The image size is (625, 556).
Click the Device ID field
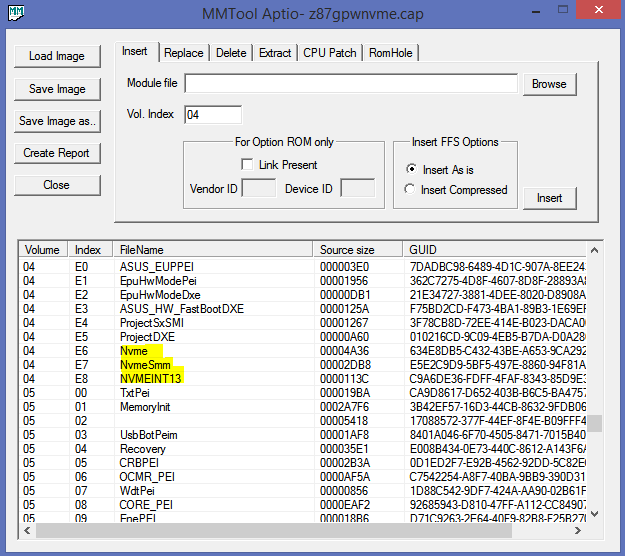[358, 188]
